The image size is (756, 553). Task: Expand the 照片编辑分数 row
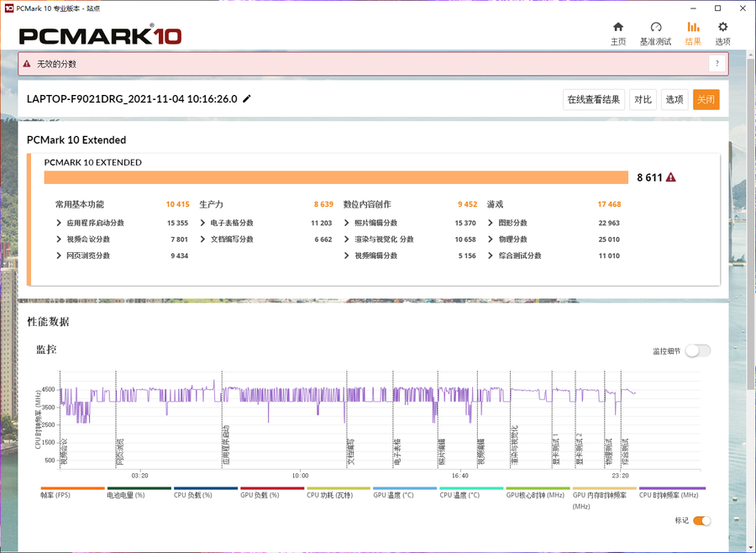(347, 223)
